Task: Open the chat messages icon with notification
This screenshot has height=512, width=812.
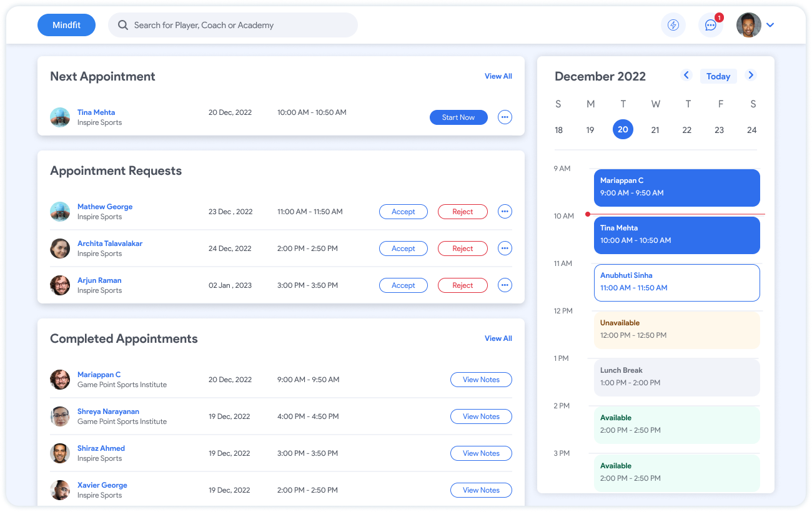Action: (711, 25)
